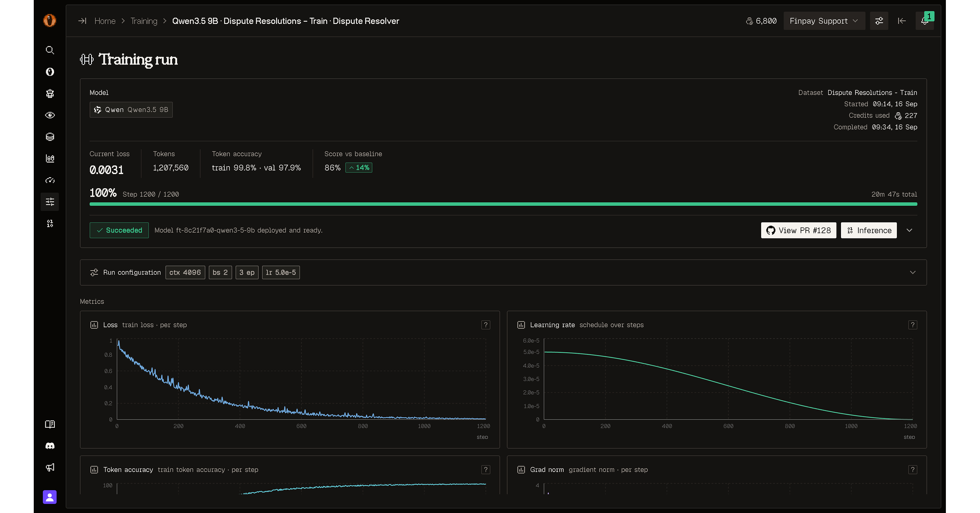Open the eye observability icon in sidebar

[50, 115]
